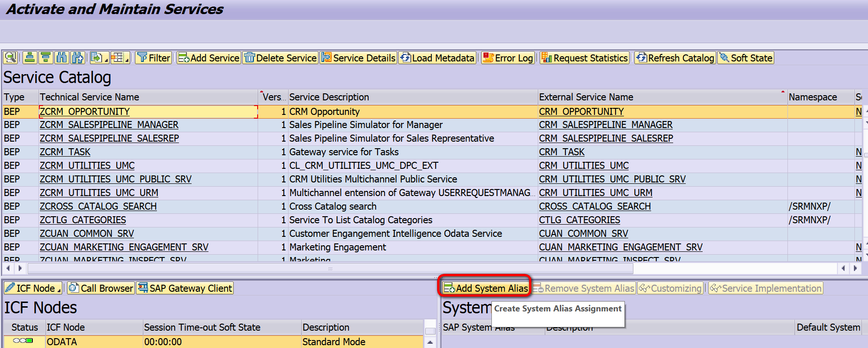868x348 pixels.
Task: Click the External Service Name column header
Action: point(662,97)
